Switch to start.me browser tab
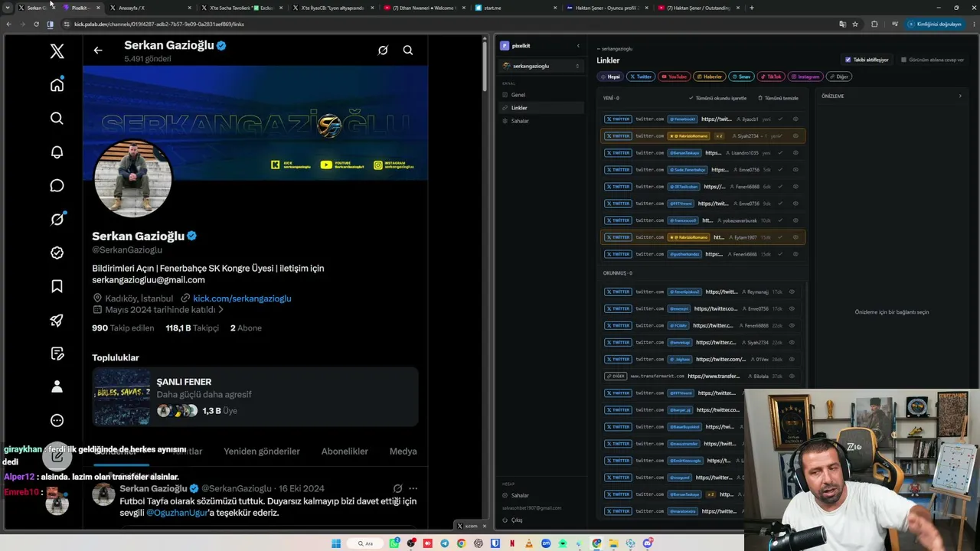Image resolution: width=980 pixels, height=551 pixels. click(514, 8)
